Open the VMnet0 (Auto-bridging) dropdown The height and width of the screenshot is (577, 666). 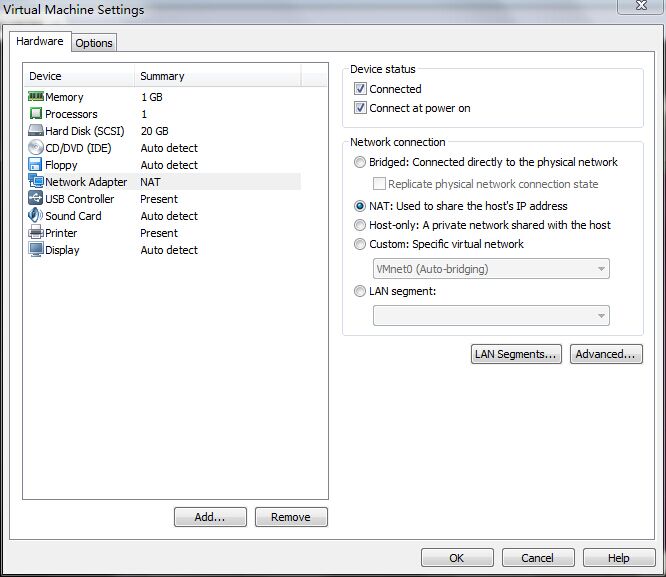pyautogui.click(x=491, y=269)
